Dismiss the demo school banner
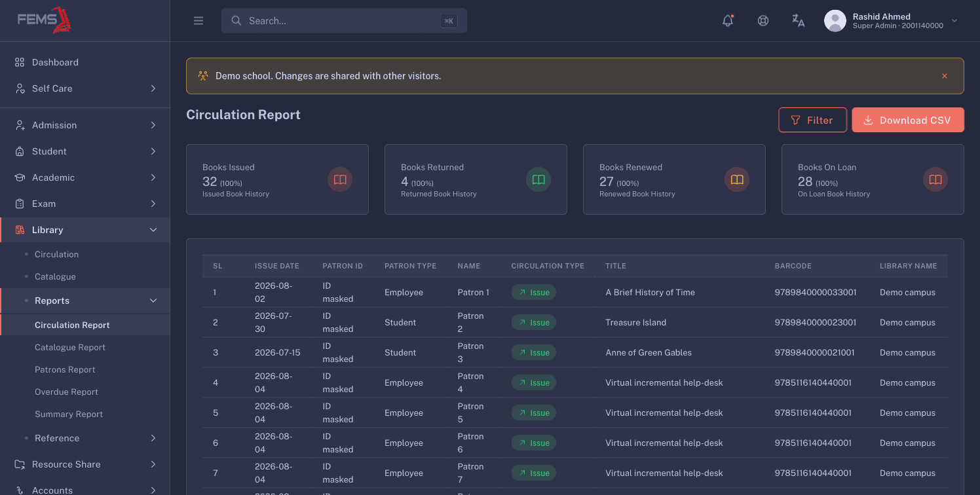The image size is (980, 495). tap(945, 76)
